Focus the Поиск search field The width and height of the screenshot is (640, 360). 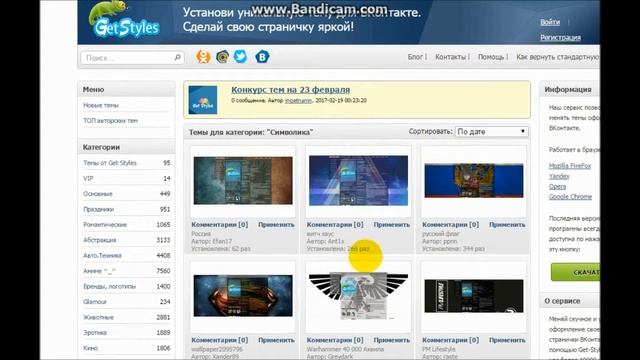(132, 58)
